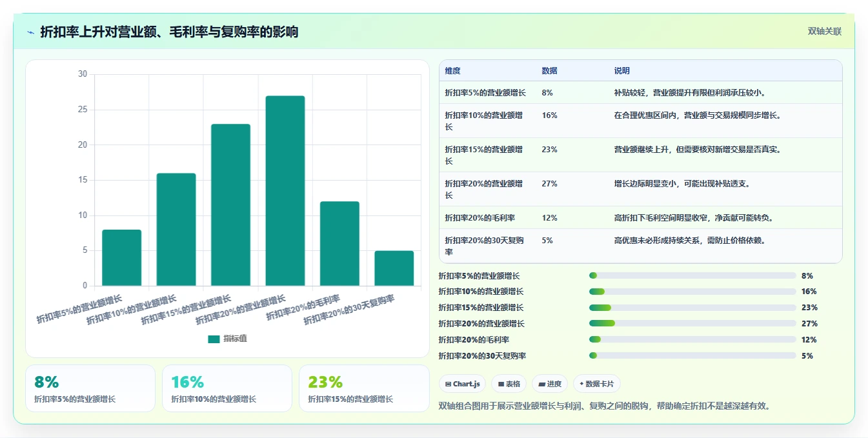This screenshot has width=868, height=438.
Task: Click the 表格 tag chip
Action: (509, 384)
